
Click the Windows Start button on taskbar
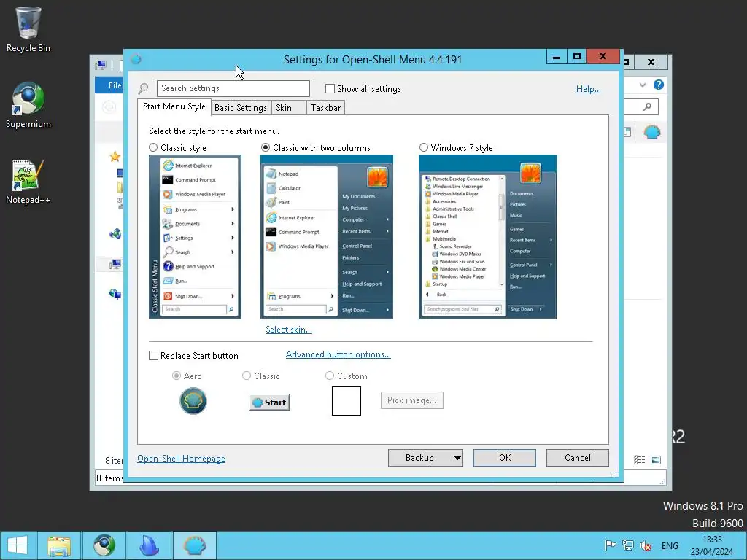pos(18,545)
